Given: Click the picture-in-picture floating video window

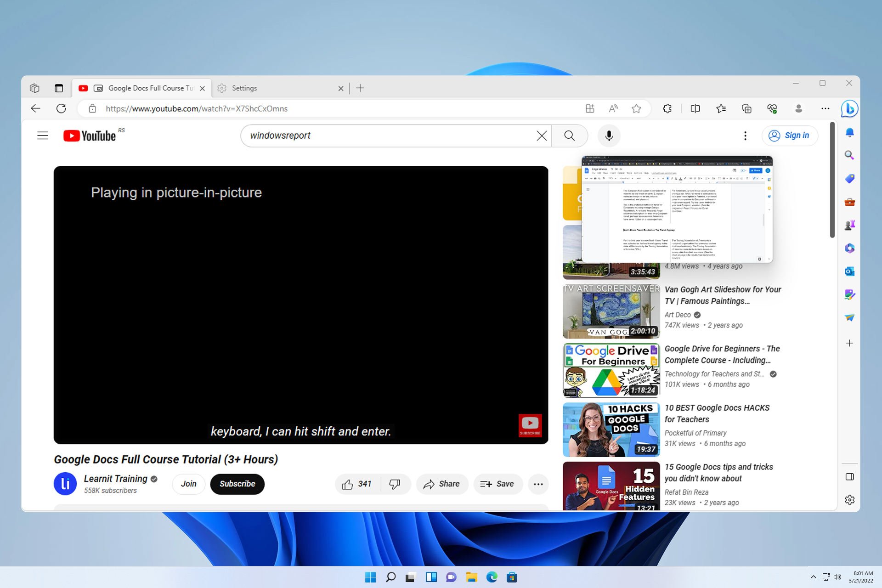Looking at the screenshot, I should [677, 209].
